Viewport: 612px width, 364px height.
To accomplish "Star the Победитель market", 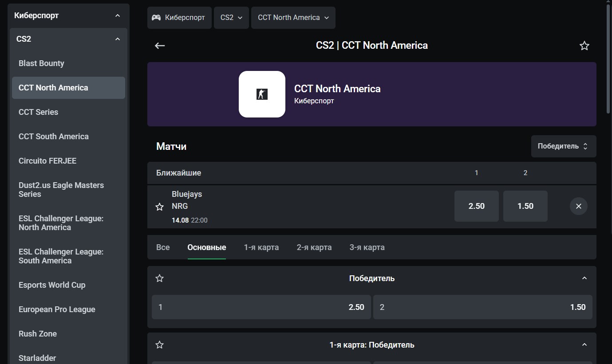I will point(160,278).
